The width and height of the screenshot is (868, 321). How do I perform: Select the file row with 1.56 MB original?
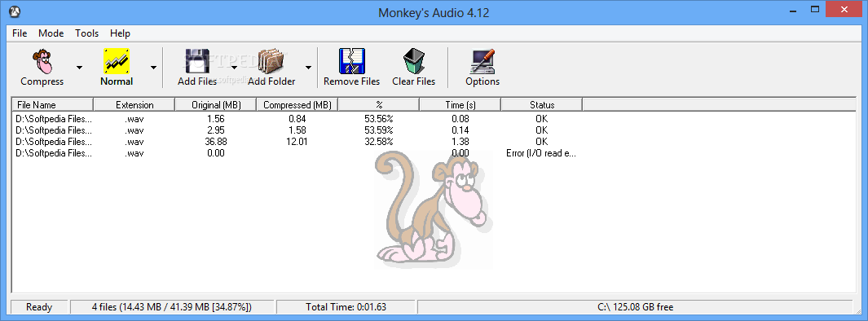(297, 118)
